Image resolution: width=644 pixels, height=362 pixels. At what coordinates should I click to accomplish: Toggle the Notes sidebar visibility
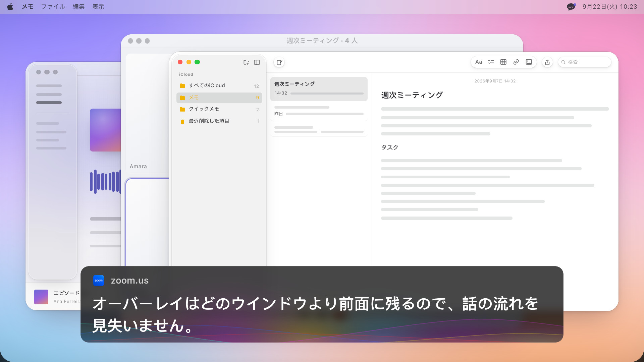click(257, 62)
